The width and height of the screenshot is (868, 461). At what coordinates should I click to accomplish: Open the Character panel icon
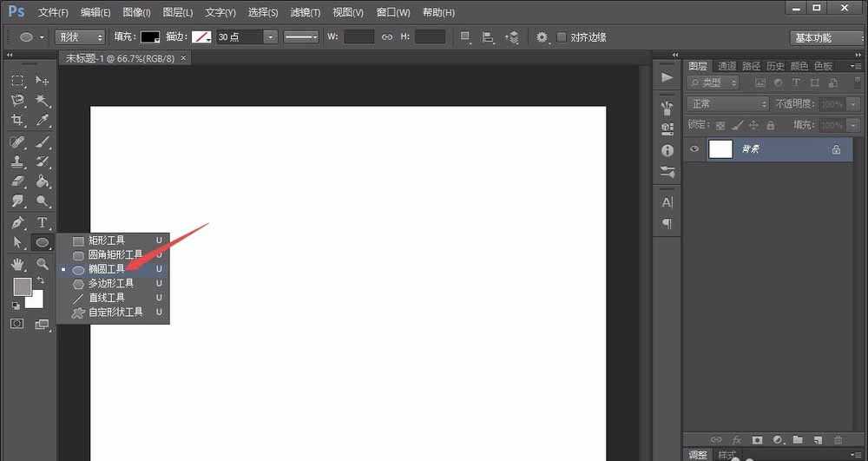(x=667, y=202)
